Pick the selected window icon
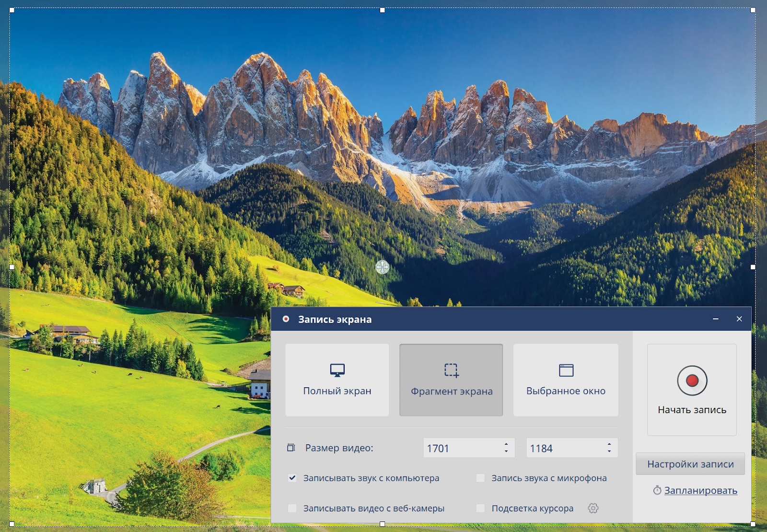767x532 pixels. 566,370
